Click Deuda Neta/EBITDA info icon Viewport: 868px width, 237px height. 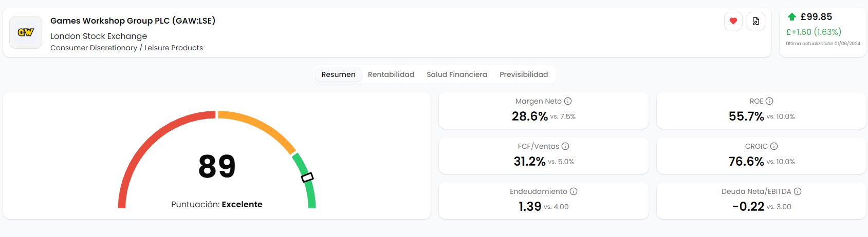[798, 191]
